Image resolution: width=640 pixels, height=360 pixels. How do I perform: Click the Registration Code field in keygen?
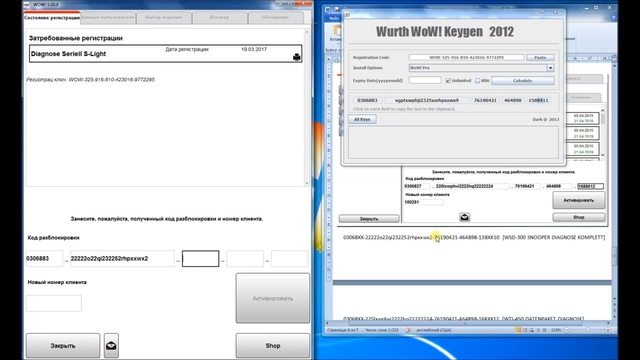(467, 58)
